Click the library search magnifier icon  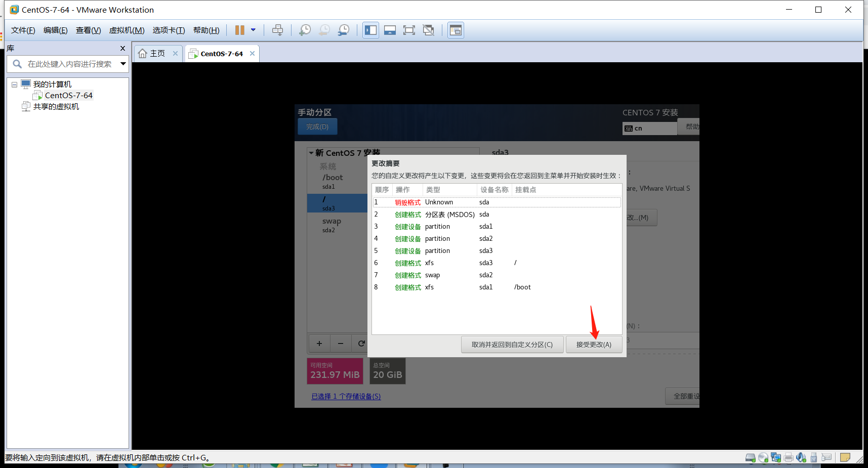(17, 64)
